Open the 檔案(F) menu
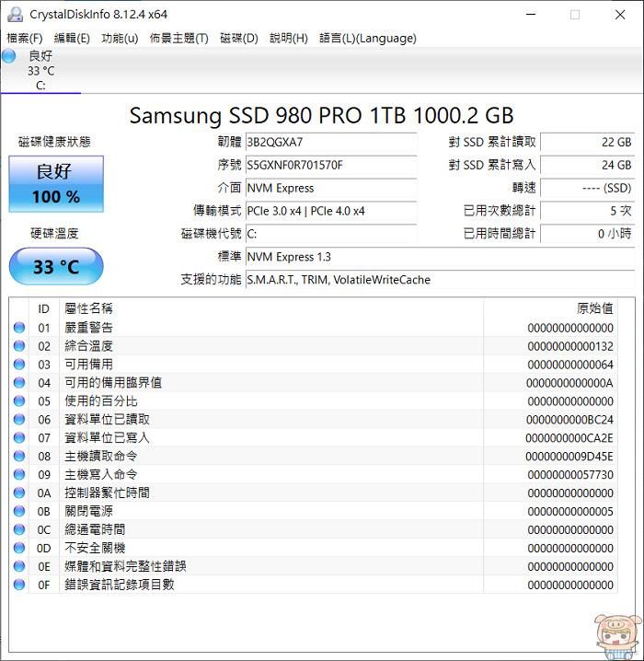The image size is (644, 661). click(25, 39)
